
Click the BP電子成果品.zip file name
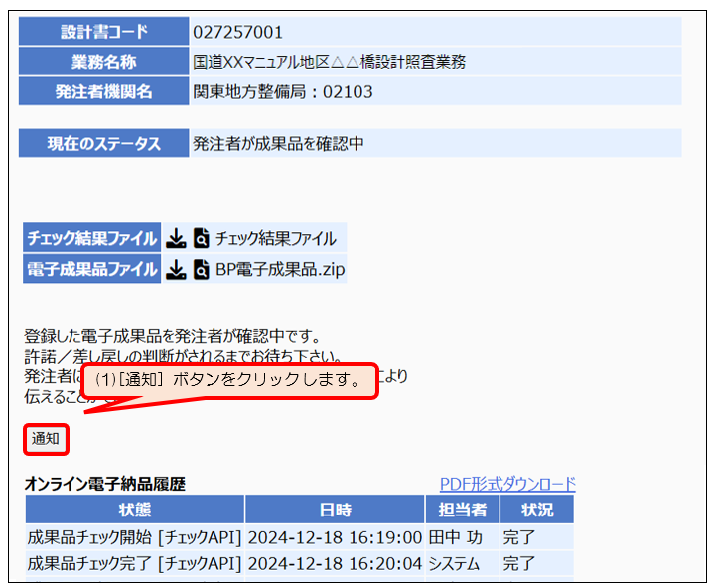point(280,269)
